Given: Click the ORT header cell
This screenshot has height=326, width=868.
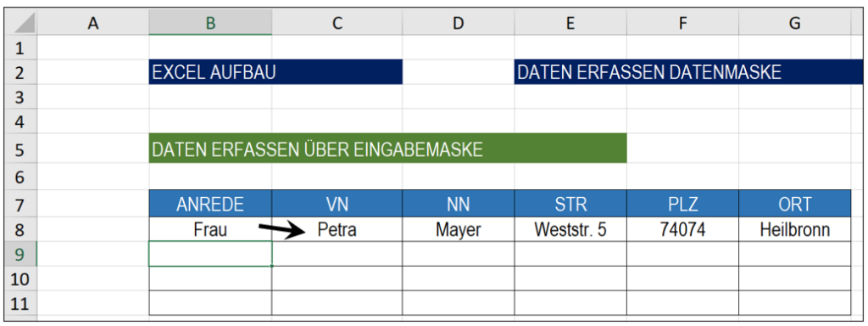Looking at the screenshot, I should point(795,204).
